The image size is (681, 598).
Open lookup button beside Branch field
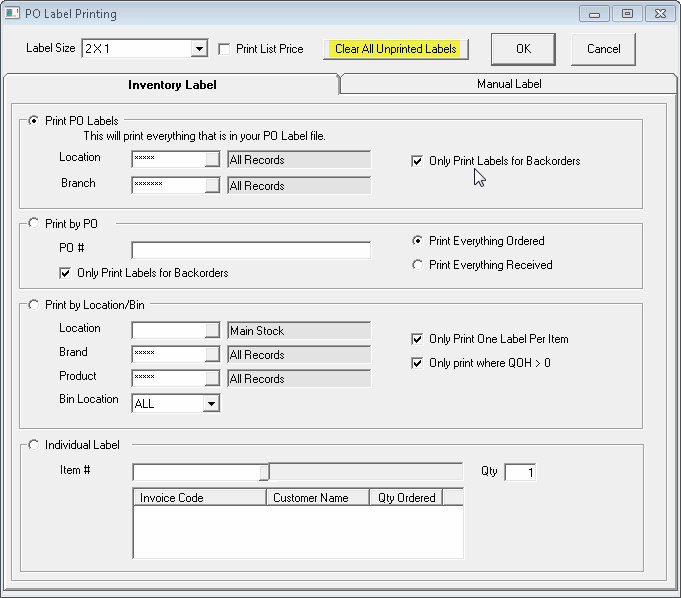(x=212, y=185)
